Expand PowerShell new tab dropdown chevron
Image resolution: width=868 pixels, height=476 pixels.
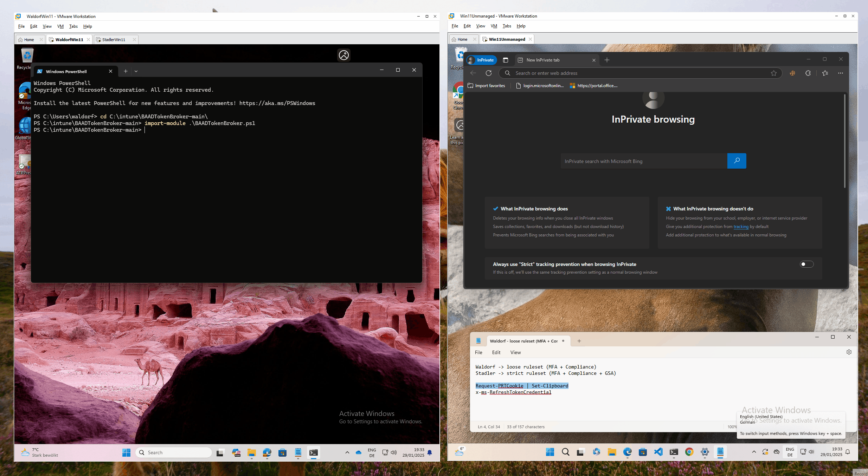pos(136,71)
